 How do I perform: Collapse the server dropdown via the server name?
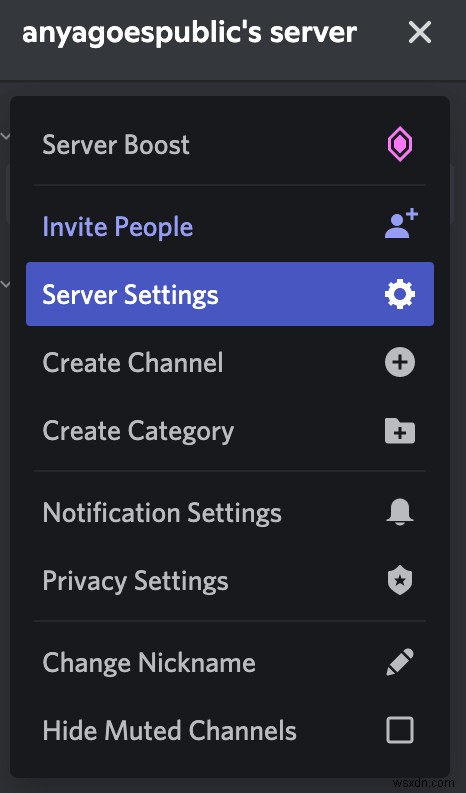tap(190, 32)
